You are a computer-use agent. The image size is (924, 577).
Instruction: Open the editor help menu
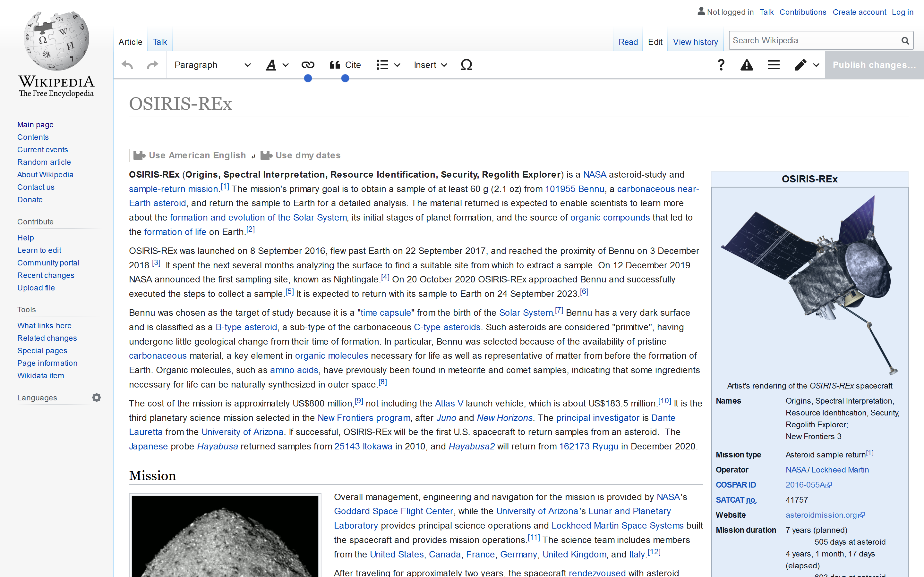pos(721,64)
